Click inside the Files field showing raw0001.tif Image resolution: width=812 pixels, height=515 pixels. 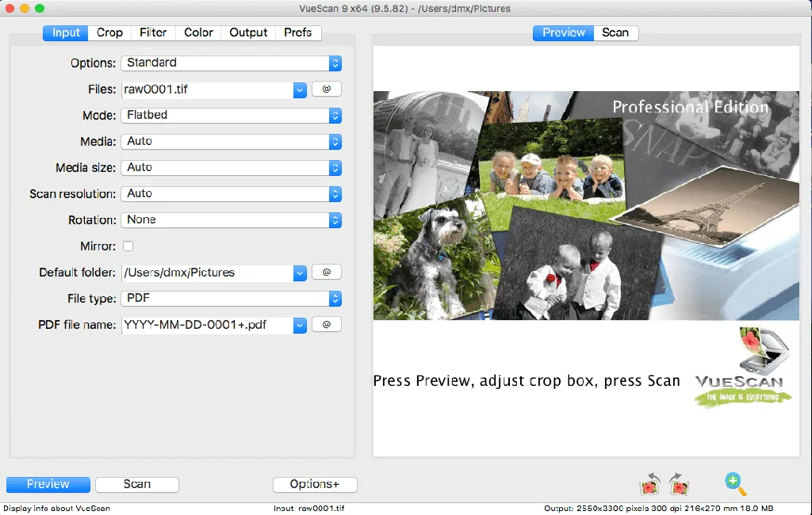[x=206, y=89]
